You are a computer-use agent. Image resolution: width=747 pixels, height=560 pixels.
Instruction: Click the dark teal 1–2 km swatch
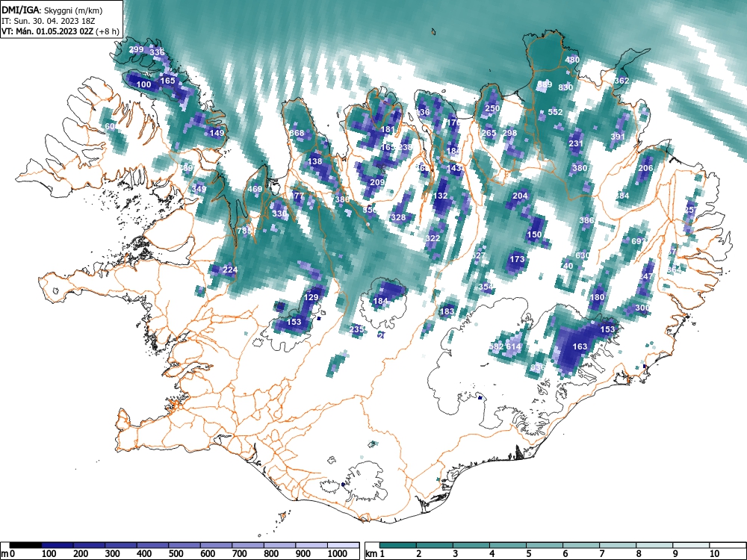click(x=398, y=545)
